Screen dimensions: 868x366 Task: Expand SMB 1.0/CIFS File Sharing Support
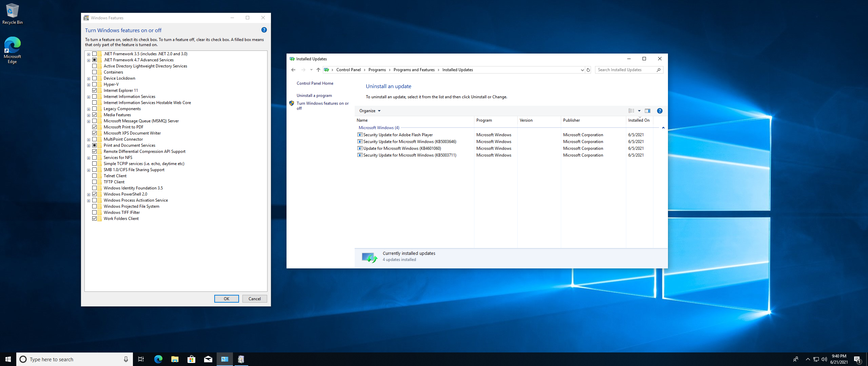click(x=88, y=170)
